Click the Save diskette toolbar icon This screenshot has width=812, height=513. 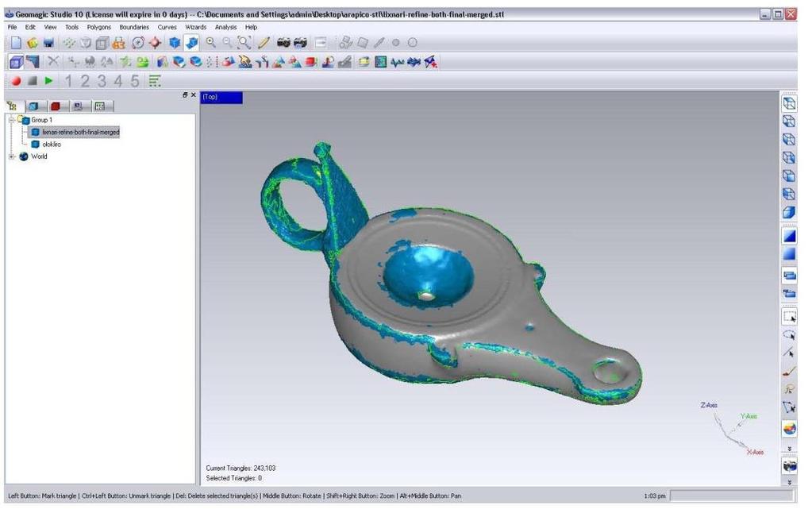[48, 43]
